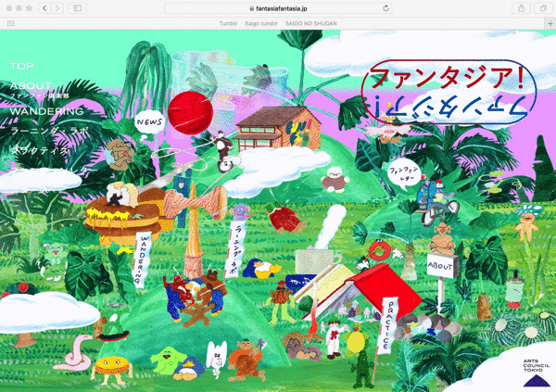The image size is (556, 392).
Task: Go back with Safari's back arrow
Action: pyautogui.click(x=44, y=8)
